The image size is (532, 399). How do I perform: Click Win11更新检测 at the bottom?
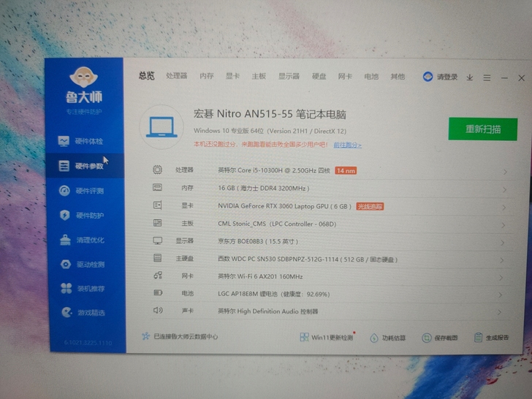[x=327, y=337]
